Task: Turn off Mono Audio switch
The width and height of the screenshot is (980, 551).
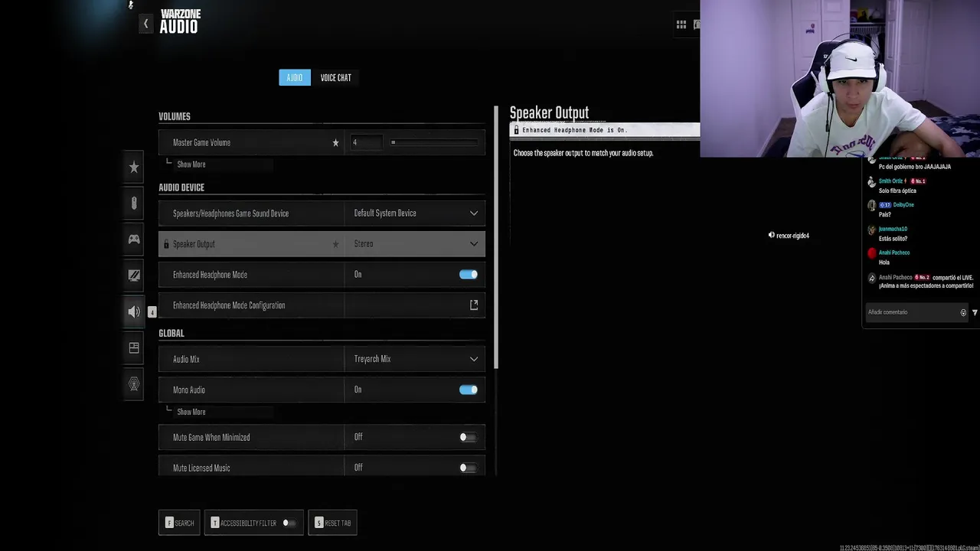Action: 468,390
